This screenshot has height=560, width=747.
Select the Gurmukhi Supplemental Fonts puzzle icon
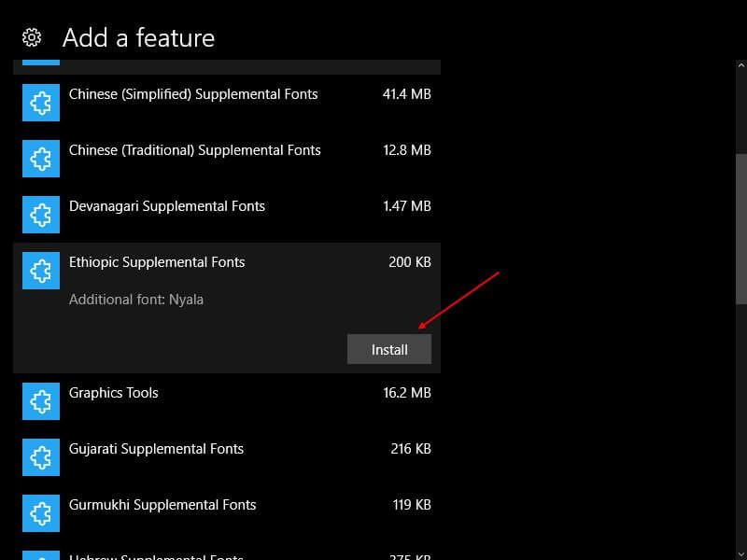[41, 513]
